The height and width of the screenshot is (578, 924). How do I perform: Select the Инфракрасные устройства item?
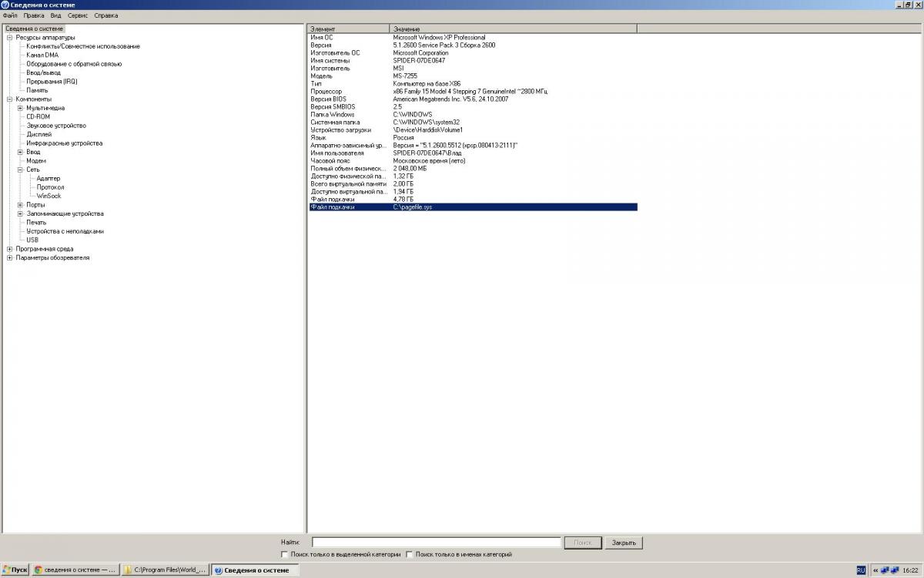coord(65,143)
